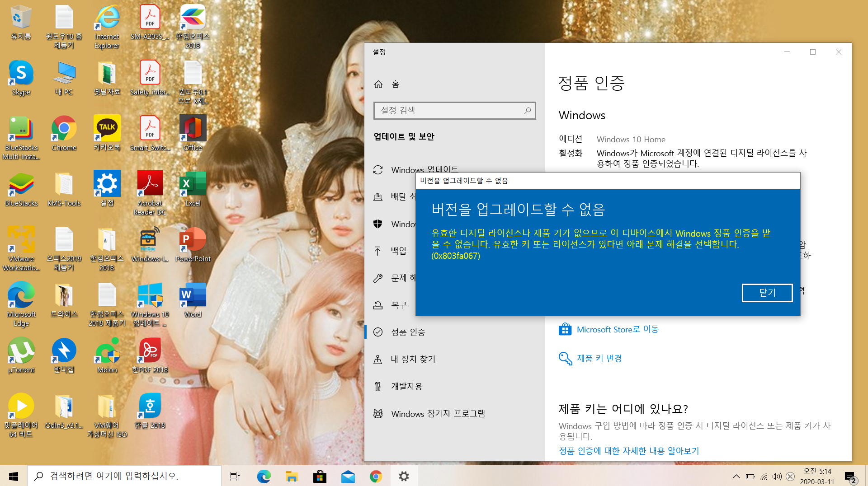
Task: Select 정품 인증 in the sidebar
Action: (454, 332)
